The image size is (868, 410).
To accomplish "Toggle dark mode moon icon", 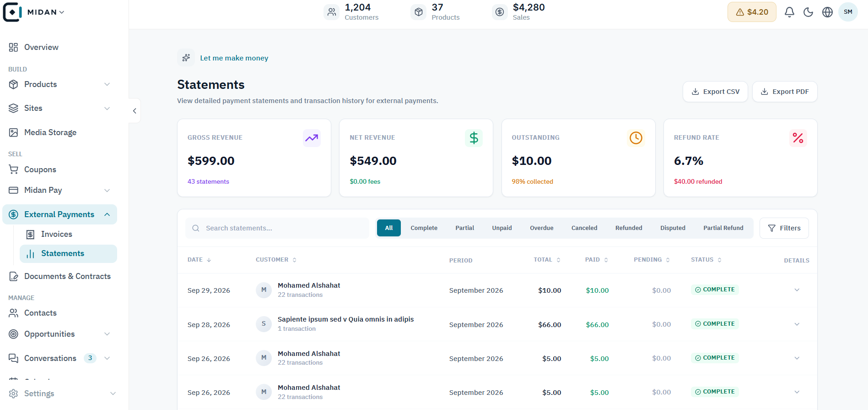I will (809, 12).
